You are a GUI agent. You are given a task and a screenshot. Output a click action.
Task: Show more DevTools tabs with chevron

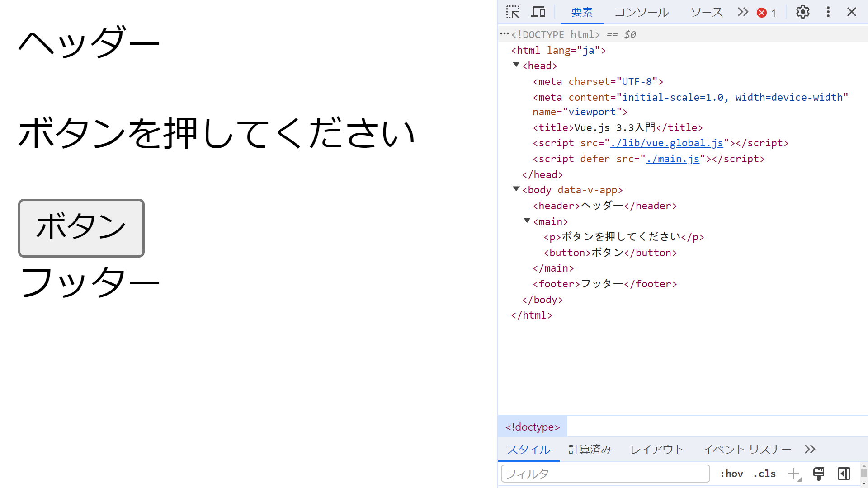pos(743,12)
